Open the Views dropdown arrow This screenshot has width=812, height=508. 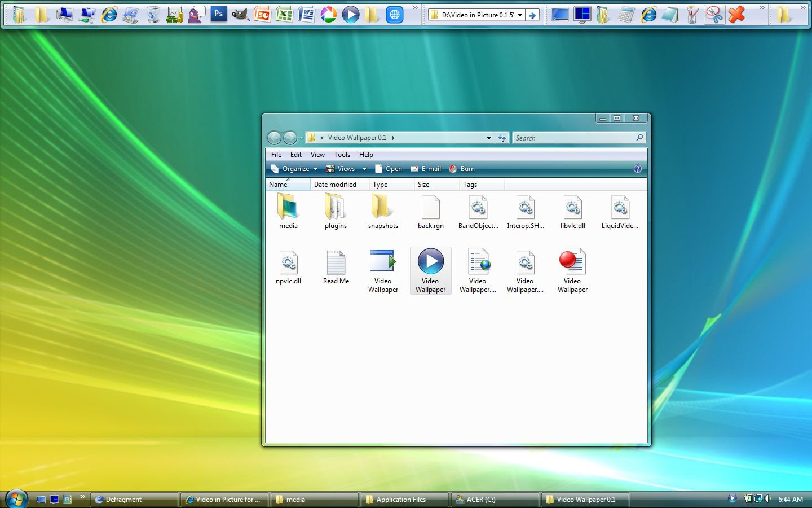click(x=364, y=169)
